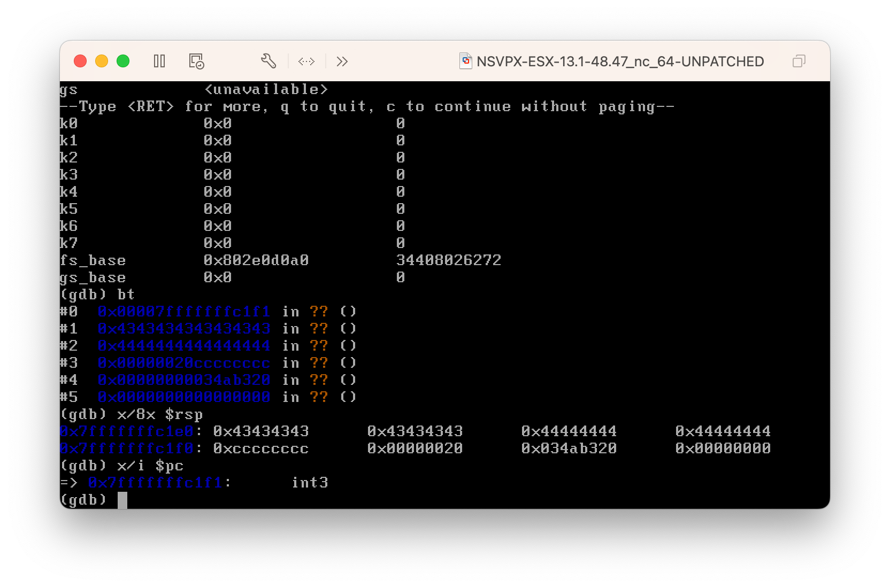The image size is (890, 588).
Task: Click the 0x034ab320 memory value
Action: (569, 448)
